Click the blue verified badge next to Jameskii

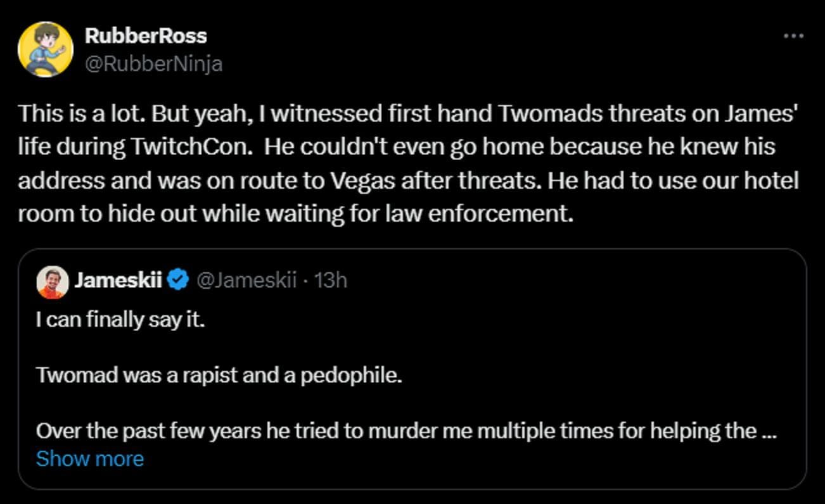click(178, 279)
